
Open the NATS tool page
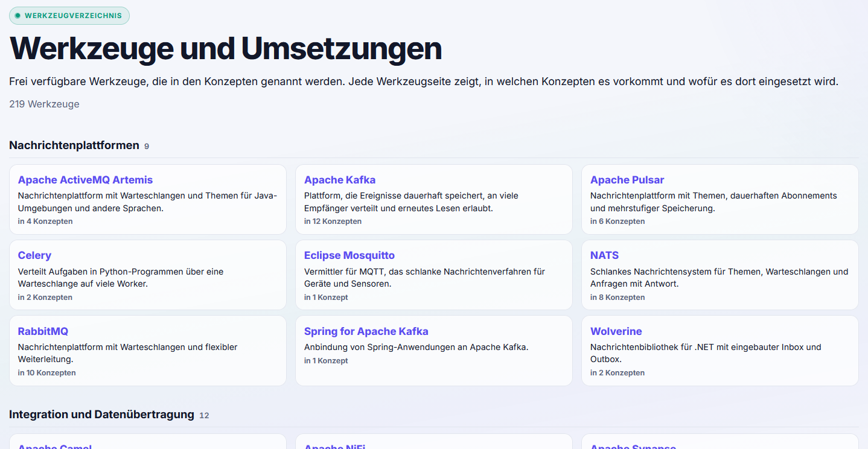tap(604, 255)
